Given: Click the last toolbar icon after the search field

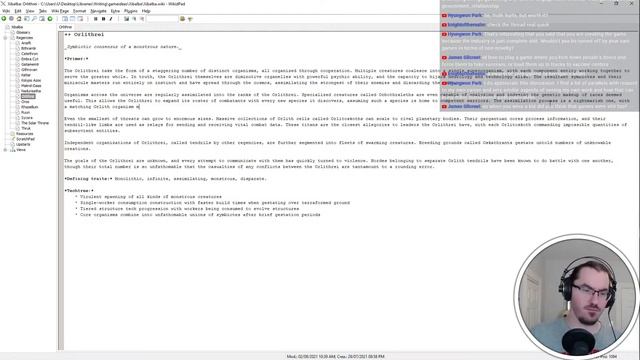Looking at the screenshot, I should point(190,19).
